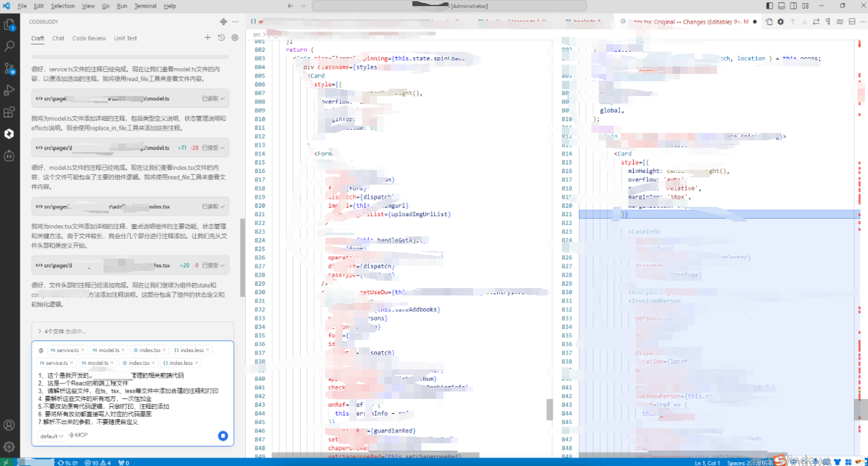
Task: Remove second-row model.ts attachment chip
Action: click(113, 363)
